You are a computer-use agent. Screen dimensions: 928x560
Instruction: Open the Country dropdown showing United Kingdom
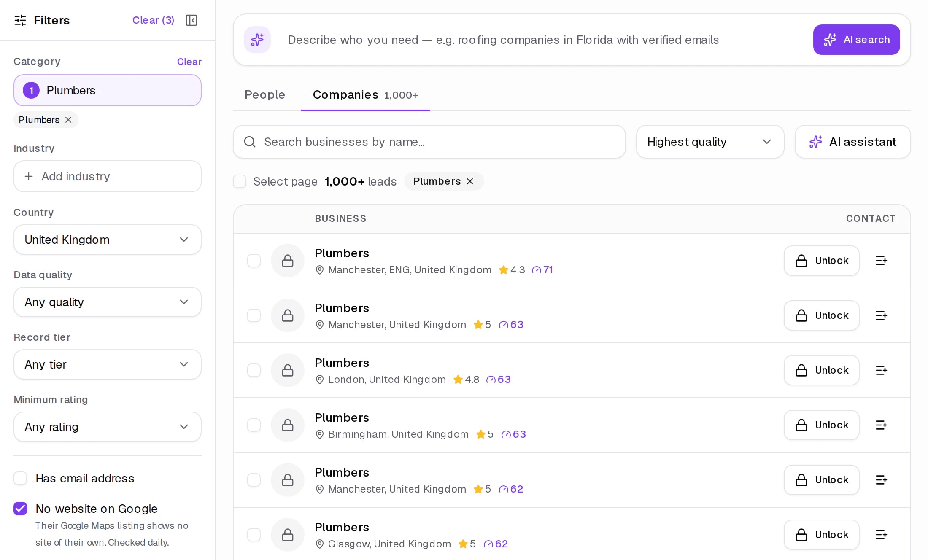pyautogui.click(x=108, y=240)
